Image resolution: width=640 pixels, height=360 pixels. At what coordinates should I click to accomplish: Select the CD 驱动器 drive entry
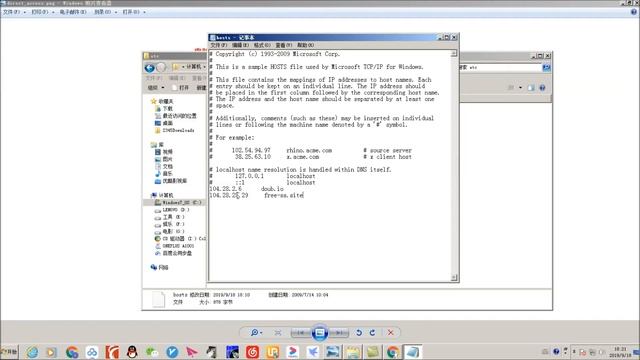(180, 239)
